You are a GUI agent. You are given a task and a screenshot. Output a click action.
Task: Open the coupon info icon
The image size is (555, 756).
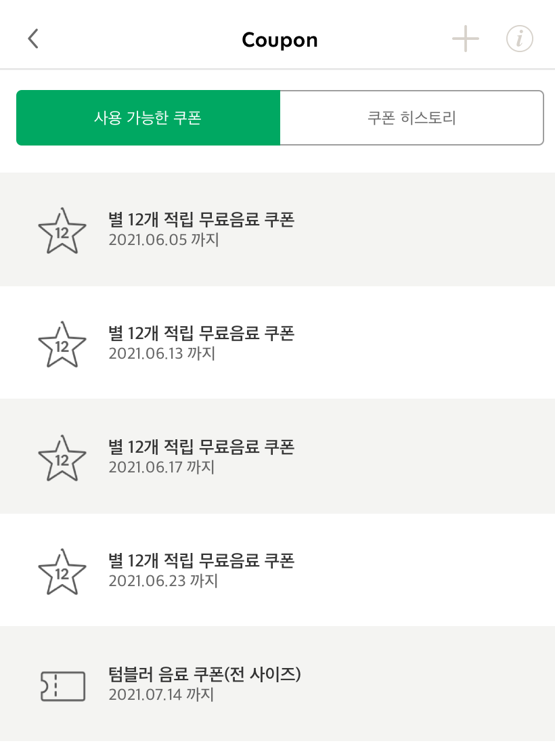(519, 39)
